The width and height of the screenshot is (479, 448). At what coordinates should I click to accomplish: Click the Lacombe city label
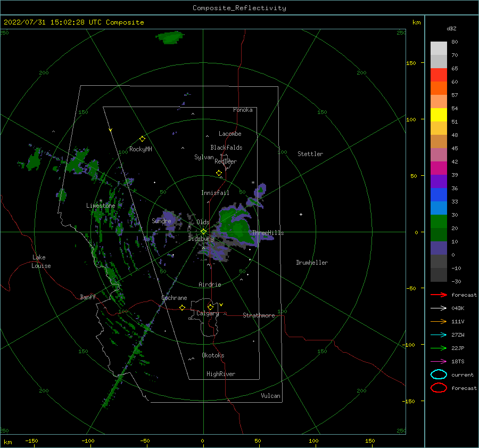point(230,134)
